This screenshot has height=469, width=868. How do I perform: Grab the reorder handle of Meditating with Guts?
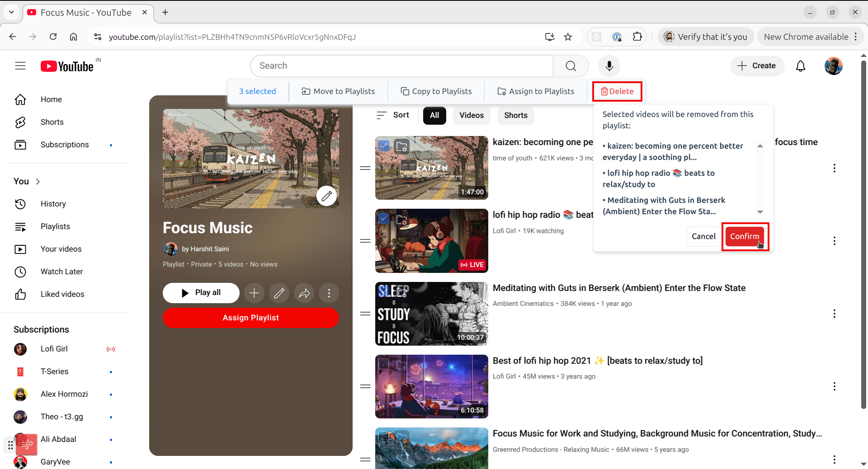tap(365, 314)
